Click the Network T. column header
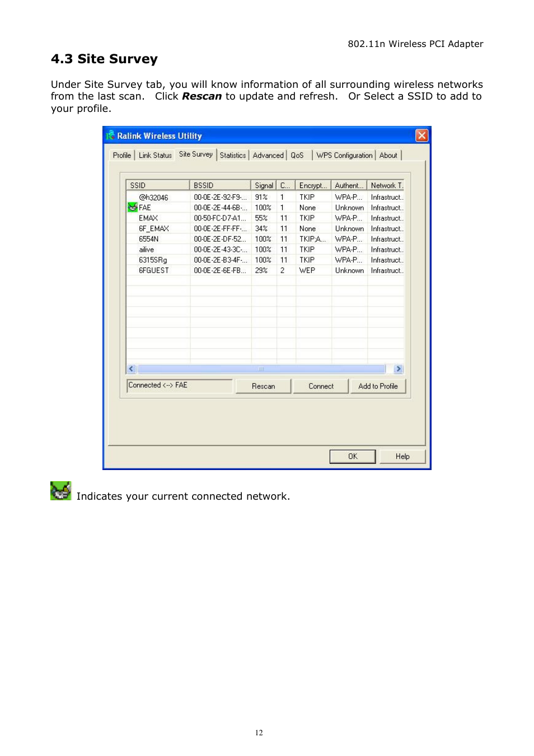534x756 pixels. pos(386,185)
